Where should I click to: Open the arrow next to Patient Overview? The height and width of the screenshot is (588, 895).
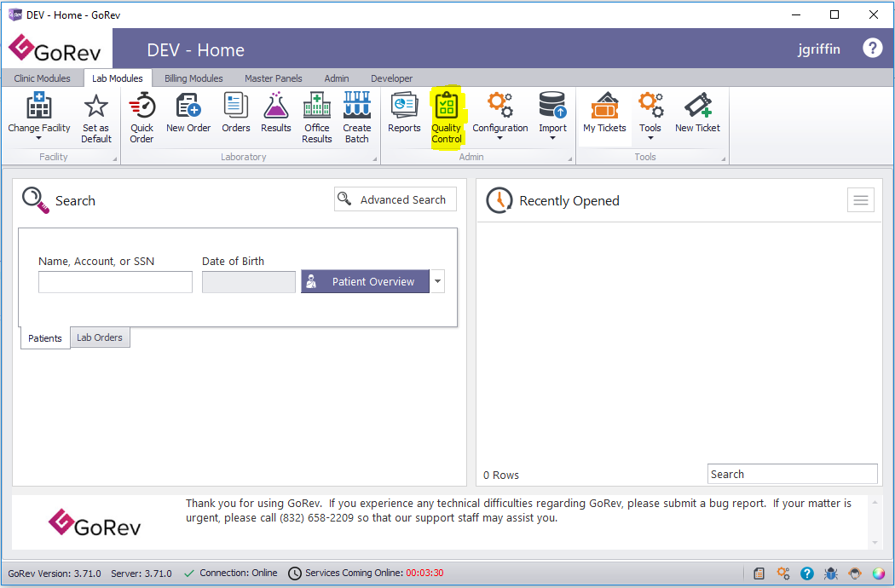(x=437, y=281)
